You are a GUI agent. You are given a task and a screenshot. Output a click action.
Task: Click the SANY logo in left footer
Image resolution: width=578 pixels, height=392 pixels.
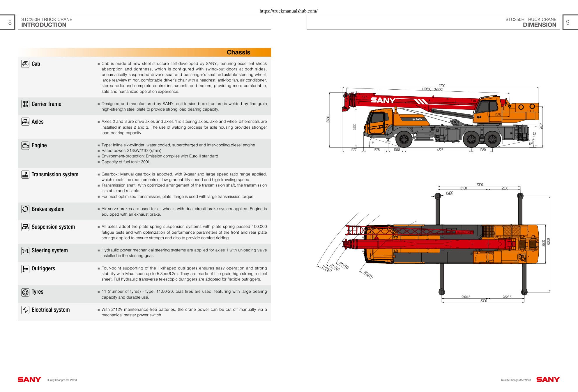[x=29, y=379]
